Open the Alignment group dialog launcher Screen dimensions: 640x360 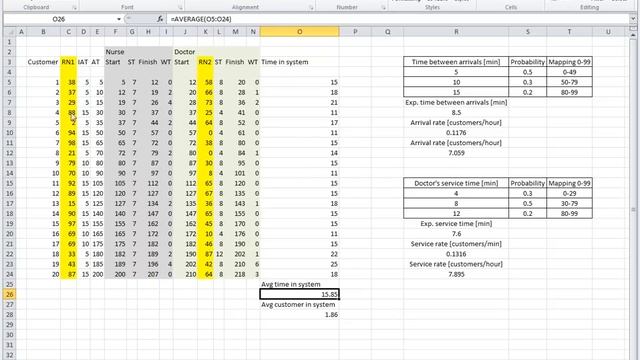311,8
